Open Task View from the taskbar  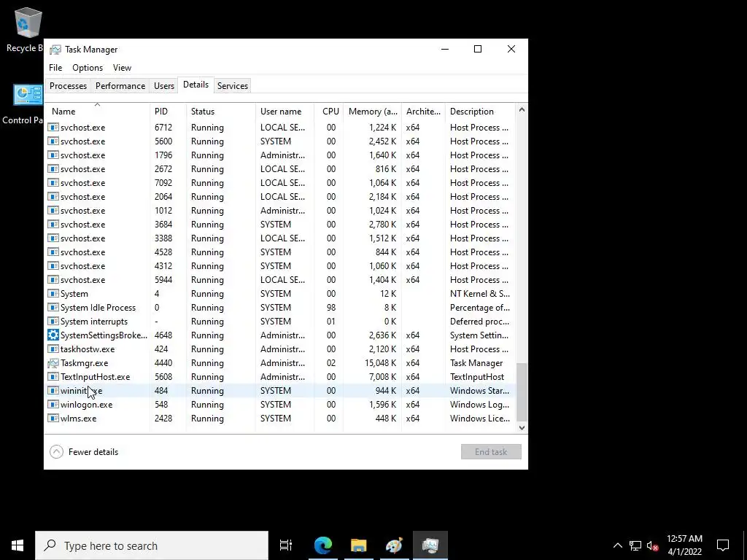click(x=286, y=545)
